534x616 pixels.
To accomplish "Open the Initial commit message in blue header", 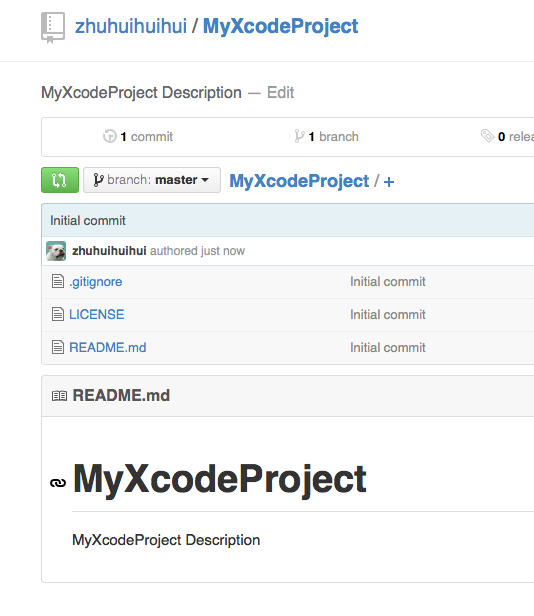I will [x=88, y=221].
